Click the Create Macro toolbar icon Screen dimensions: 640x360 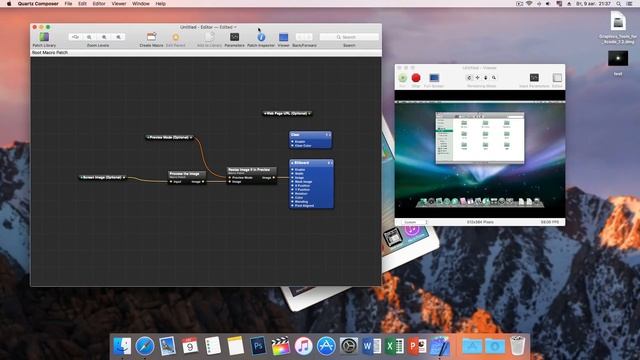(x=151, y=37)
